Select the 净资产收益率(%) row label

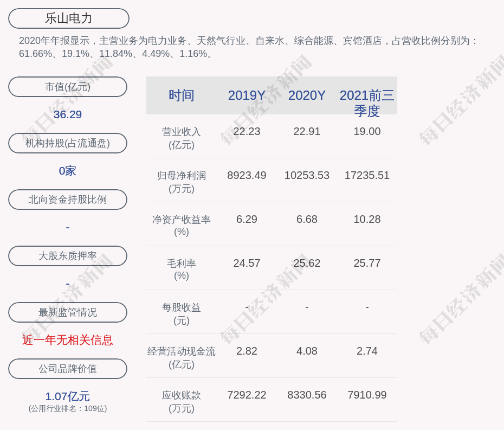(x=181, y=226)
